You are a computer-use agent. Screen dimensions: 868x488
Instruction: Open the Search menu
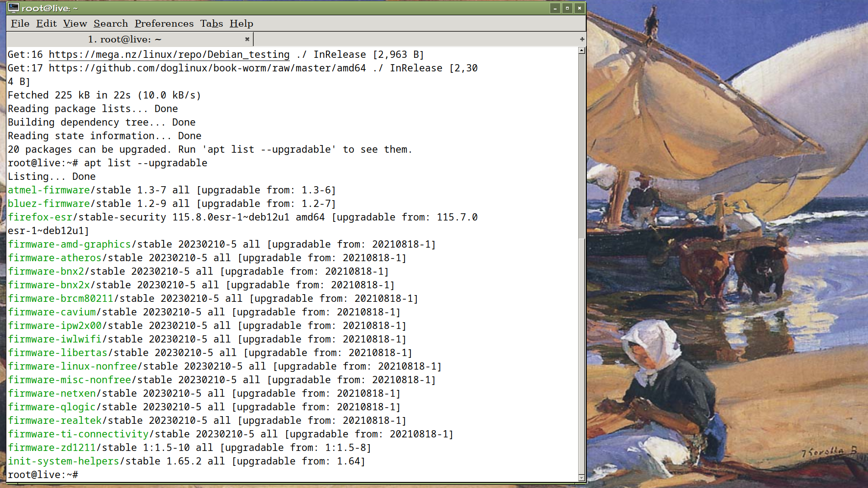pos(111,23)
